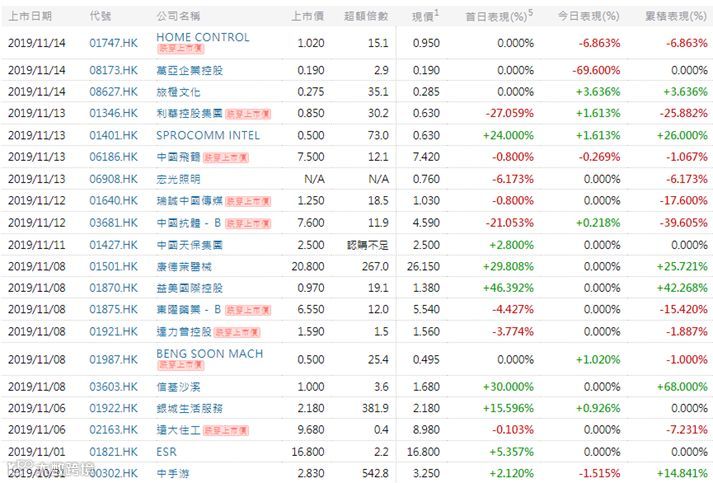This screenshot has height=483, width=713.
Task: Open stock code 01501.HK
Action: pyautogui.click(x=114, y=267)
